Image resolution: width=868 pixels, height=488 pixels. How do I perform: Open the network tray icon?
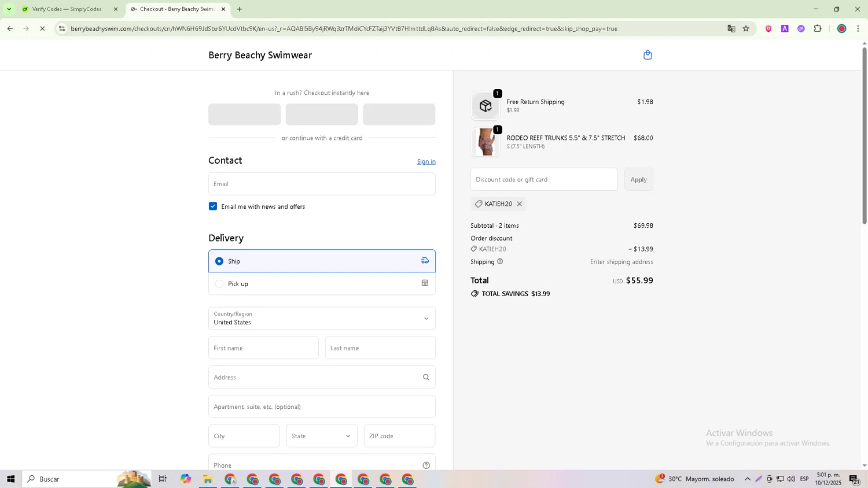point(780,479)
